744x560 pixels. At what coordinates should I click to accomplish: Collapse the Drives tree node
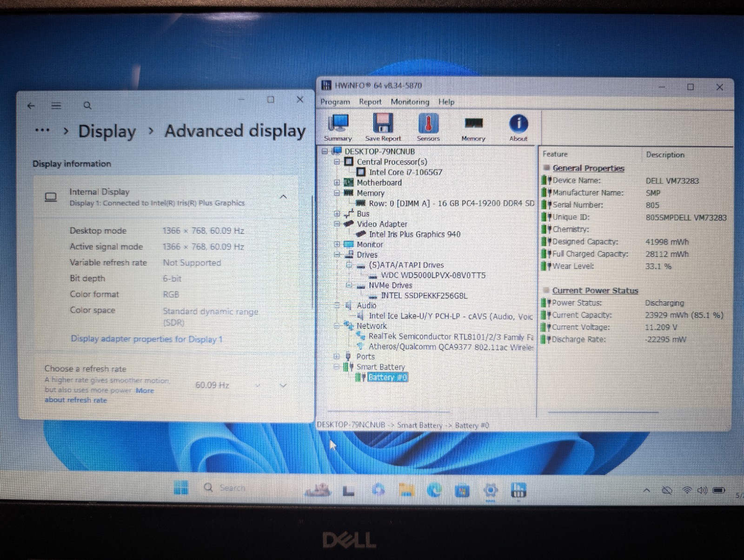click(337, 254)
